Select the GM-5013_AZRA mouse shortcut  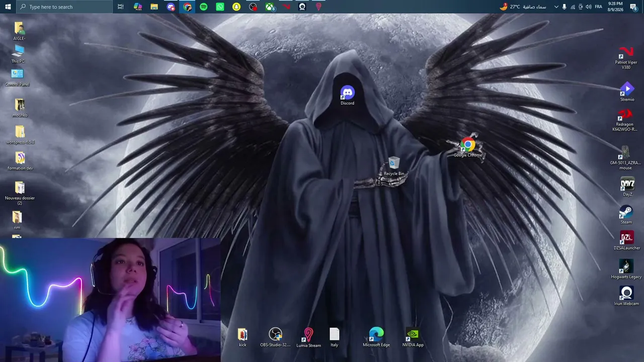click(x=625, y=158)
